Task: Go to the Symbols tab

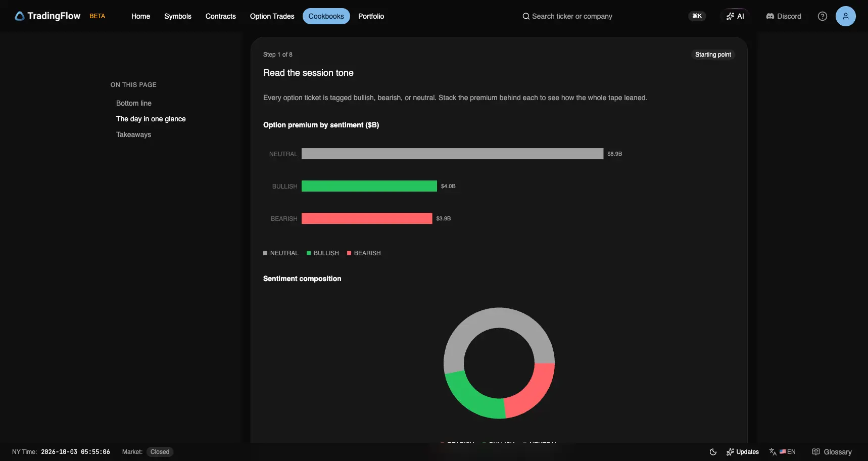Action: (178, 16)
